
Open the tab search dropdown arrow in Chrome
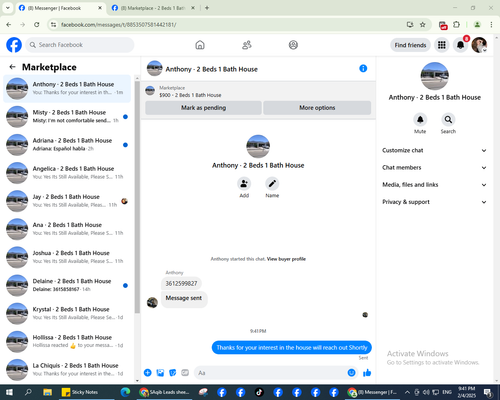(x=8, y=8)
